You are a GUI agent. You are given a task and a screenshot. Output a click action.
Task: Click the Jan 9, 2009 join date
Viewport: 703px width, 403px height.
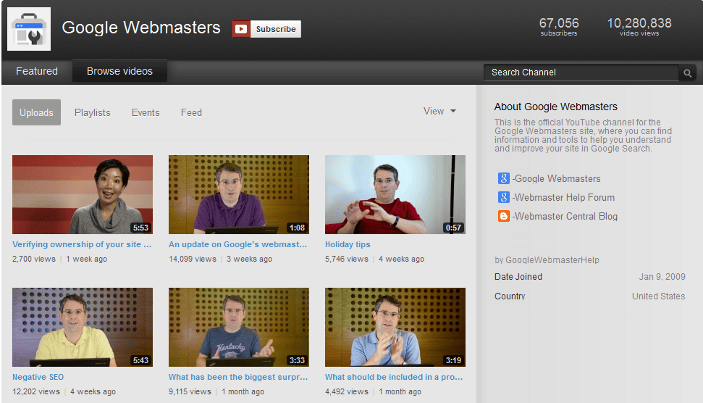pos(662,277)
